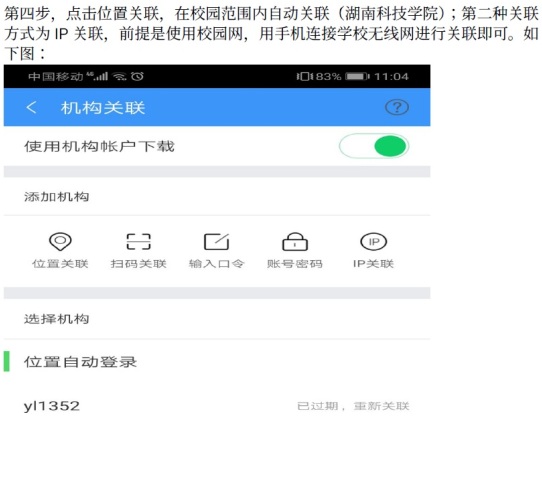542x489 pixels.
Task: Tap the back arrow in header
Action: pyautogui.click(x=31, y=107)
